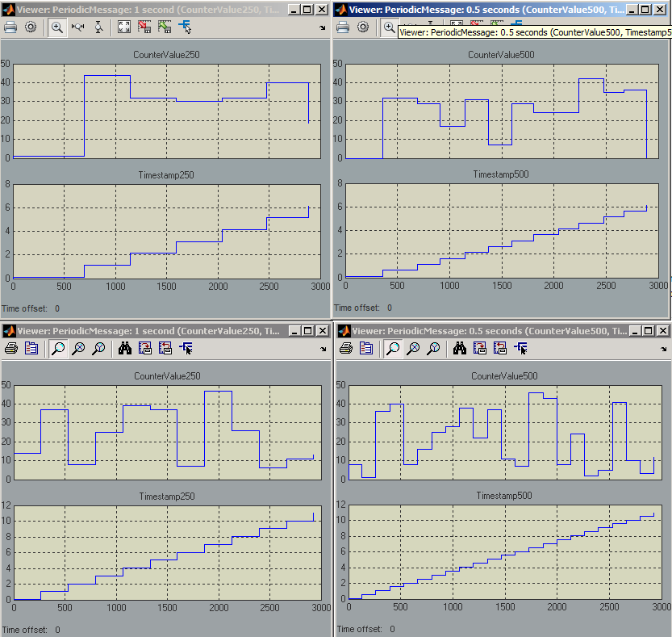Select Zoom Y-axis in top-left viewer
The image size is (672, 637).
[98, 27]
